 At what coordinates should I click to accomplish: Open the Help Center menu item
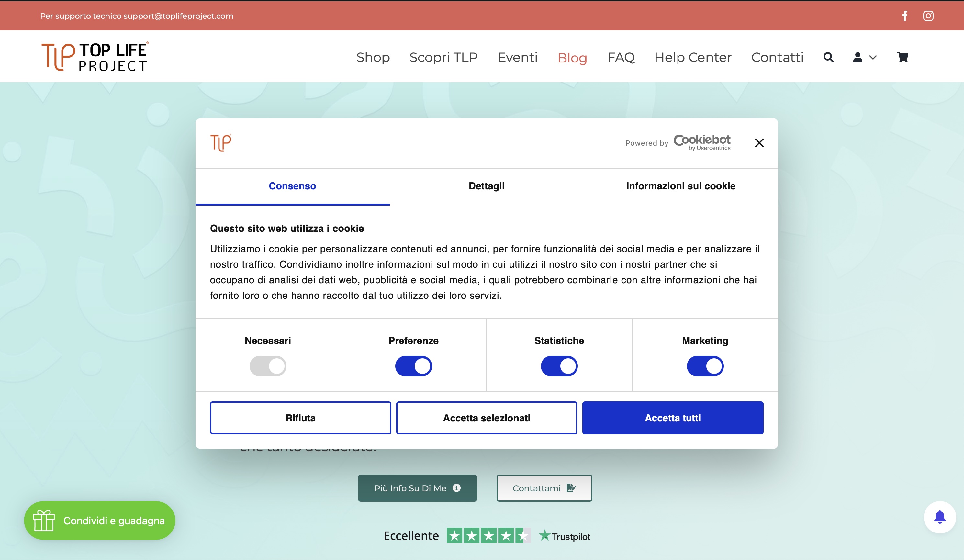pyautogui.click(x=692, y=57)
